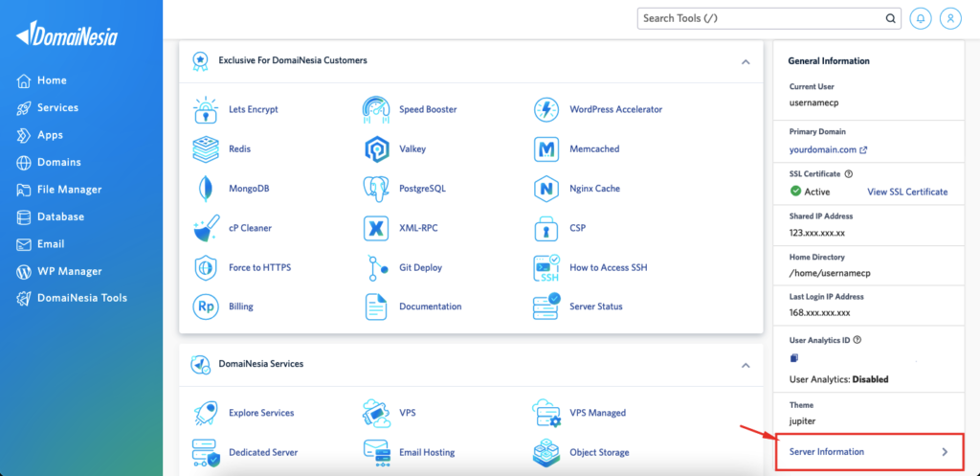This screenshot has width=980, height=476.
Task: Copy the User Analytics ID icon
Action: tap(793, 358)
